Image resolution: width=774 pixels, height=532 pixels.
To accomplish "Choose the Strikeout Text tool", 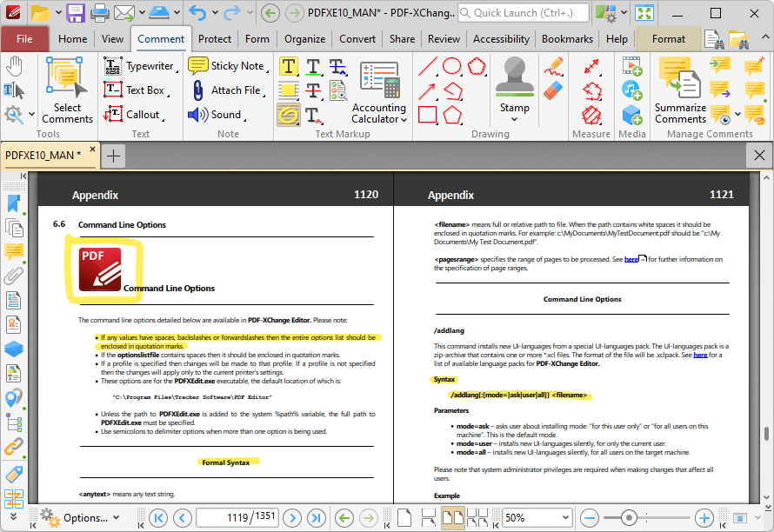I will tap(337, 66).
